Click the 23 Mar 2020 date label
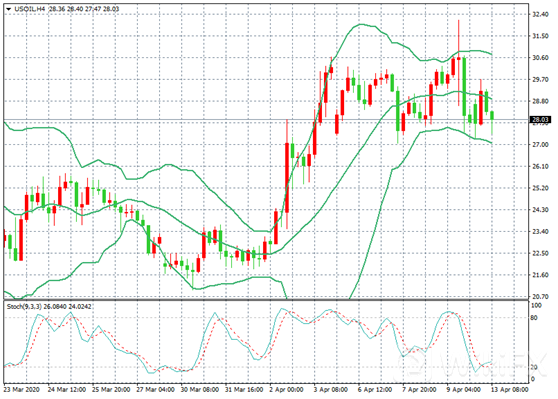The width and height of the screenshot is (558, 399). (x=21, y=390)
